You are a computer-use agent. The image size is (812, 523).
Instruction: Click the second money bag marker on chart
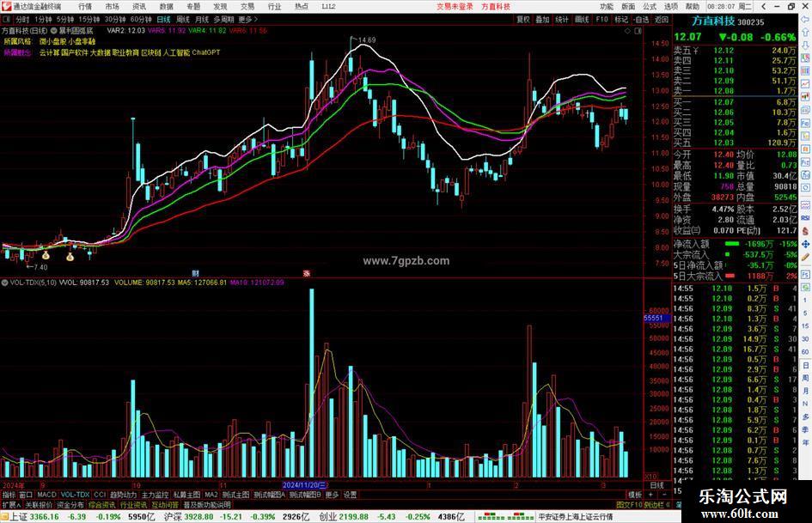click(70, 256)
